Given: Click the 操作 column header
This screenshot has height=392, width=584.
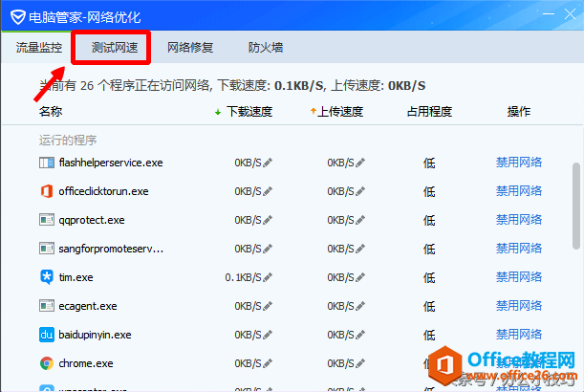Looking at the screenshot, I should [519, 112].
